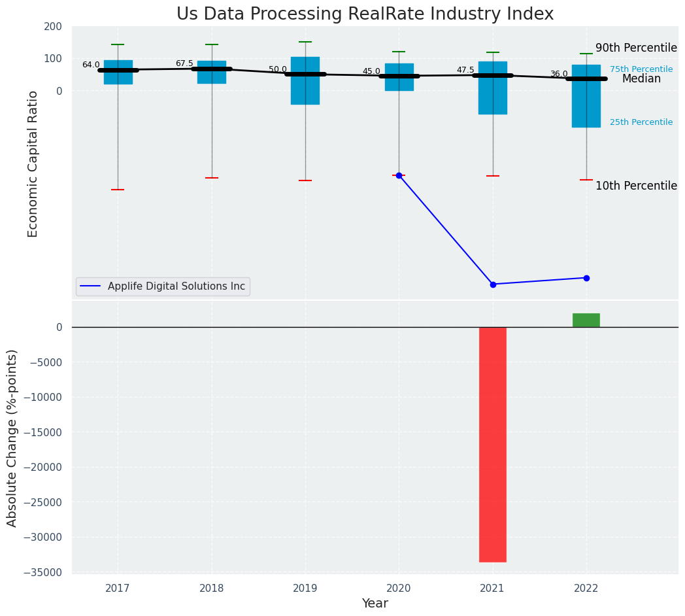Viewport: 685px width, 616px height.
Task: Select the Applife Digital Solutions Inc legend entry
Action: tap(176, 286)
